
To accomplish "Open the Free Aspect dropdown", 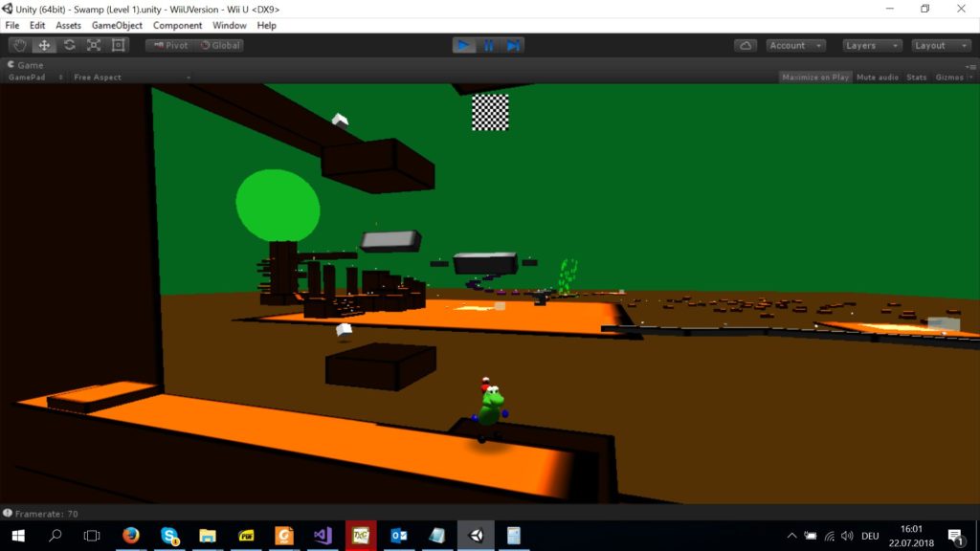I will click(x=131, y=77).
